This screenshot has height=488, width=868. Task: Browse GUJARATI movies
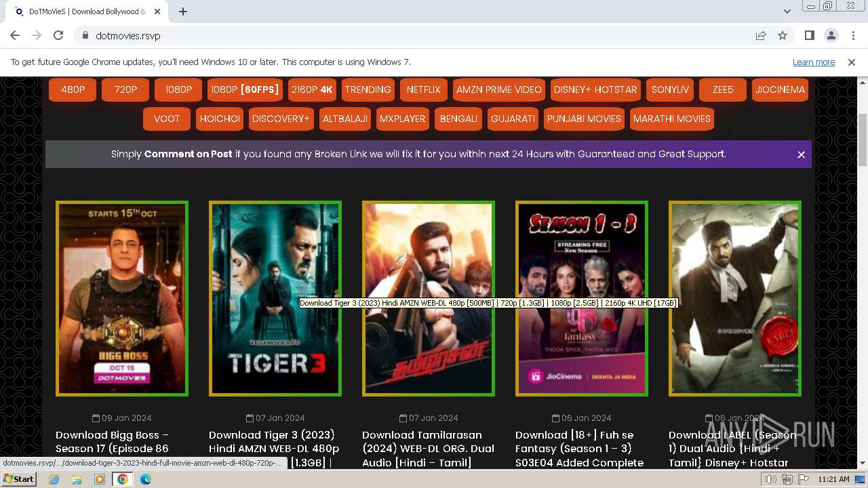(513, 119)
